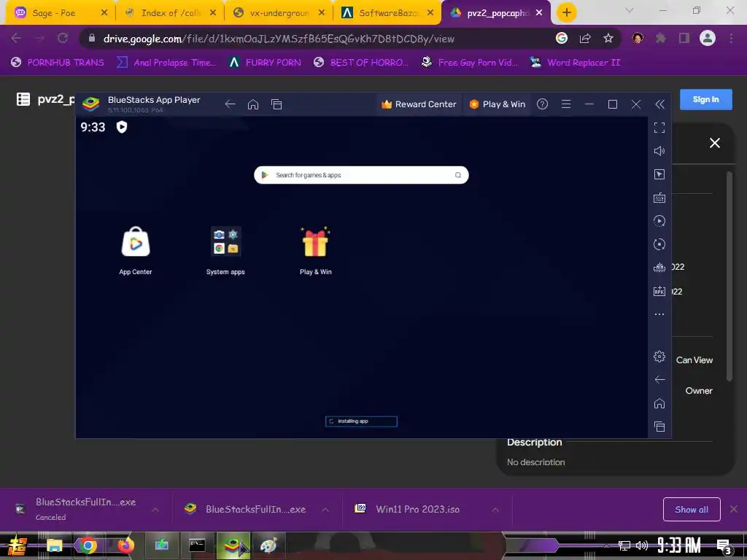Open Chrome from the taskbar

pos(88,545)
